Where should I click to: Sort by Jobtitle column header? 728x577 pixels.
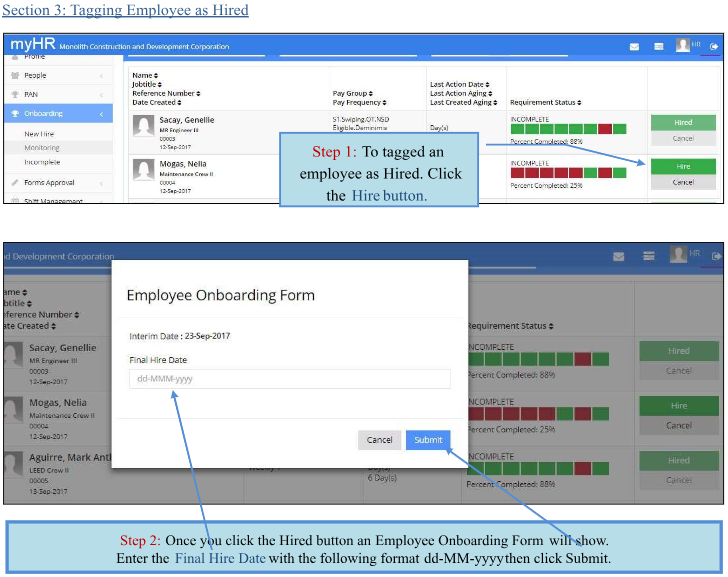[x=147, y=84]
